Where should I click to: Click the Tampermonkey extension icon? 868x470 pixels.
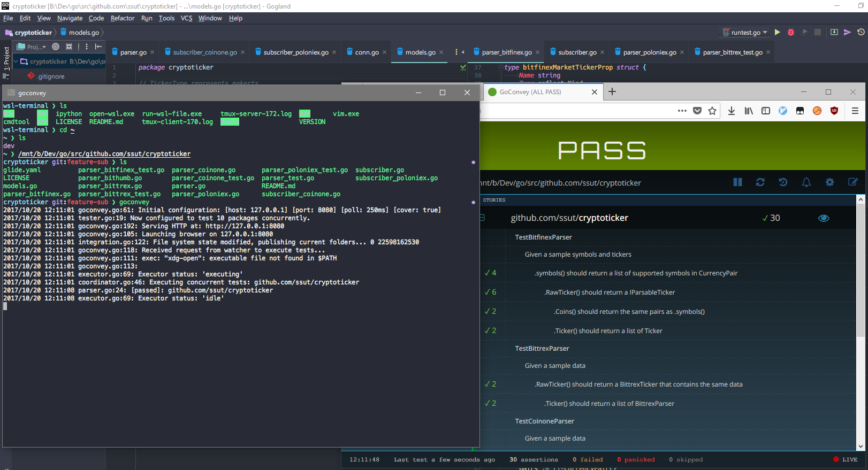(x=800, y=111)
